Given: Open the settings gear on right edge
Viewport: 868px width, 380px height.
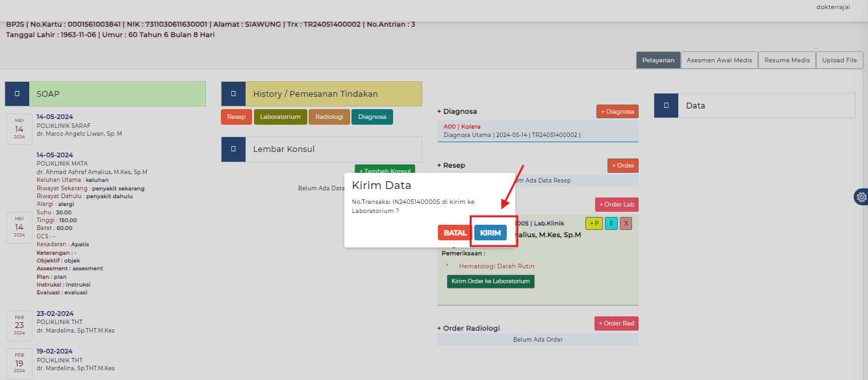Looking at the screenshot, I should (x=861, y=197).
